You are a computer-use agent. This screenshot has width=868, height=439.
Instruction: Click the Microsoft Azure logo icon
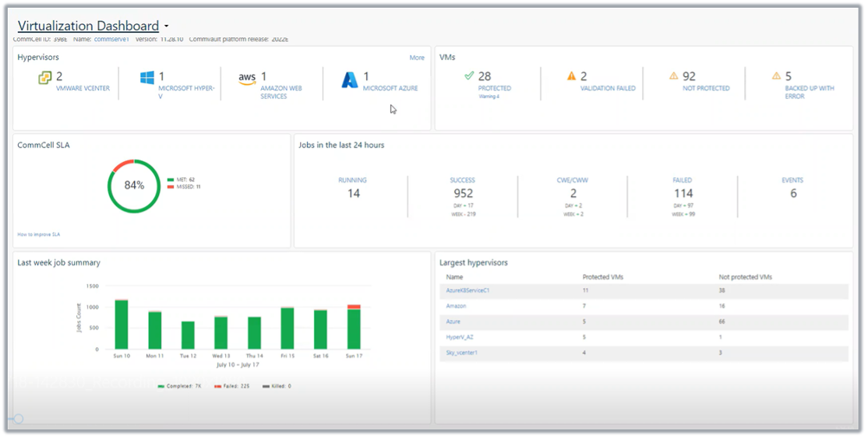click(x=350, y=79)
